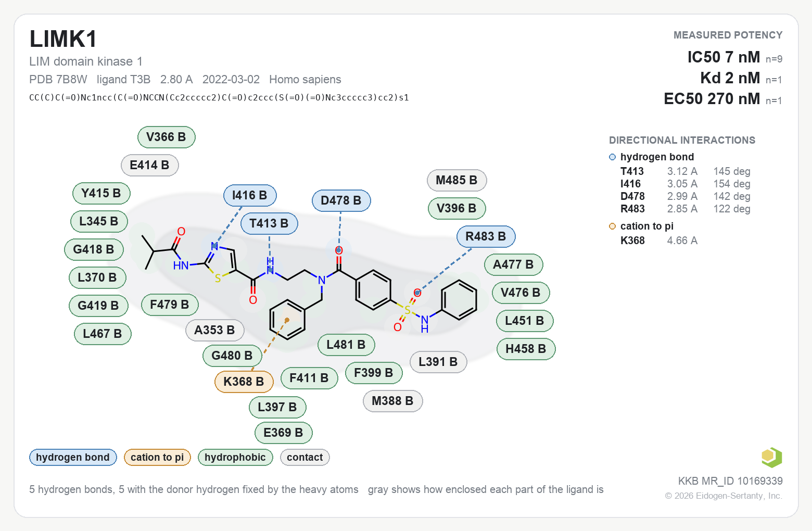Click the LIM domain kinase 1 subtitle
Screen dimensions: 812x531
[x=86, y=61]
